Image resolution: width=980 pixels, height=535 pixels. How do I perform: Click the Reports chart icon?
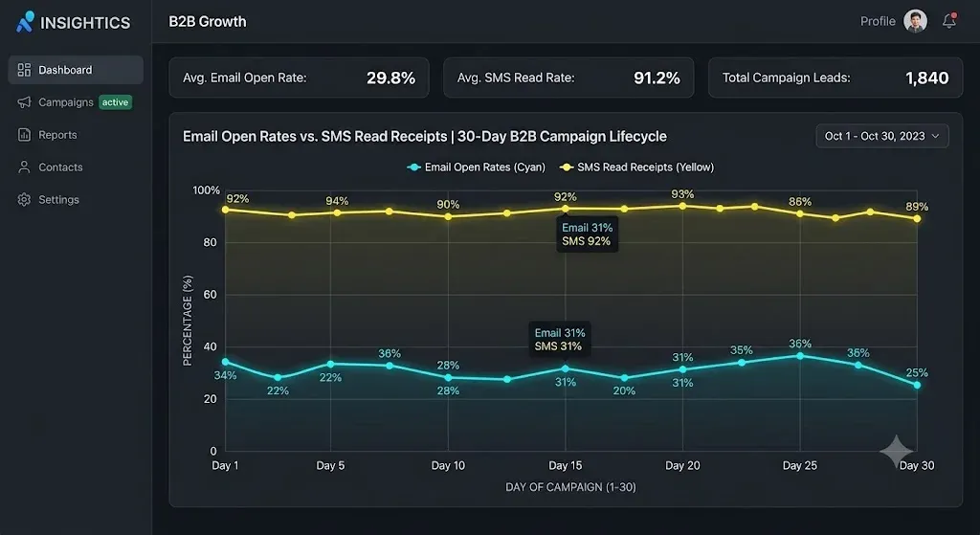[x=24, y=134]
